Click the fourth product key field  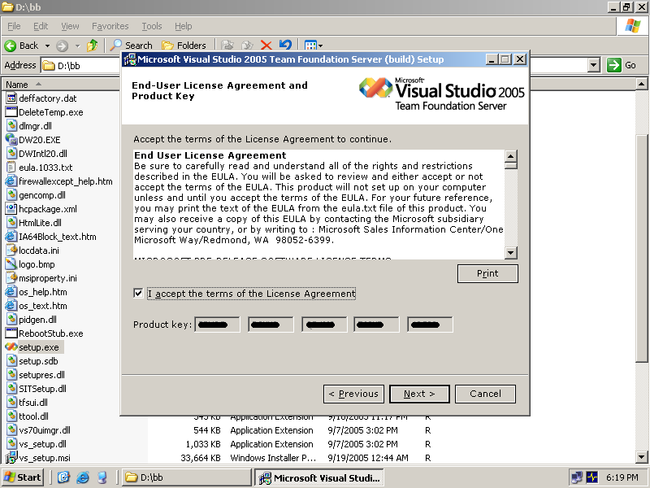point(376,324)
